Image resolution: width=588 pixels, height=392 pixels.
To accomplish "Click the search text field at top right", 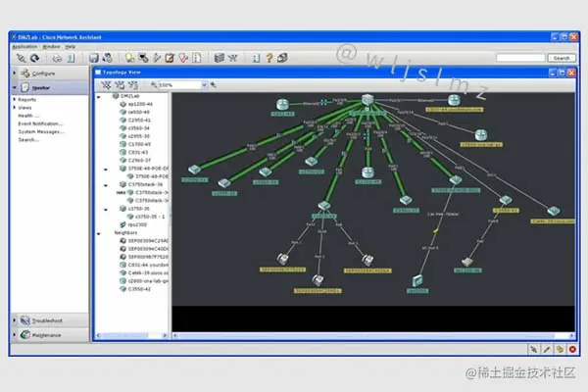I will (x=520, y=58).
